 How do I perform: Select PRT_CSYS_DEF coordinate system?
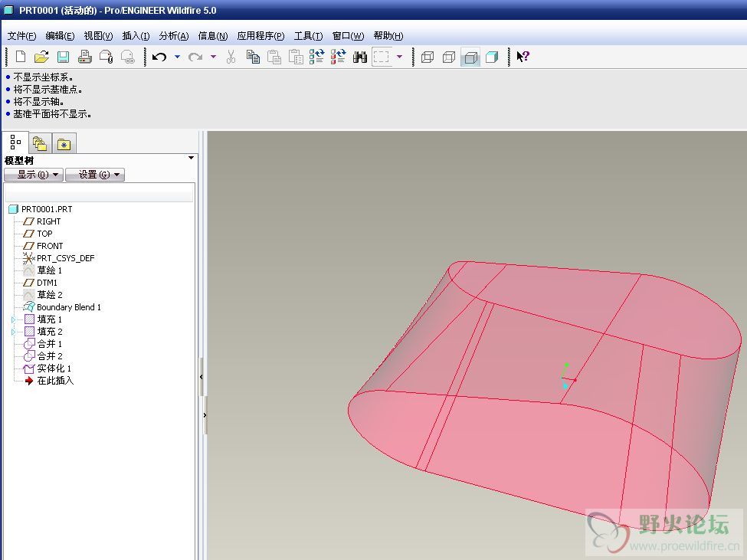tap(65, 259)
